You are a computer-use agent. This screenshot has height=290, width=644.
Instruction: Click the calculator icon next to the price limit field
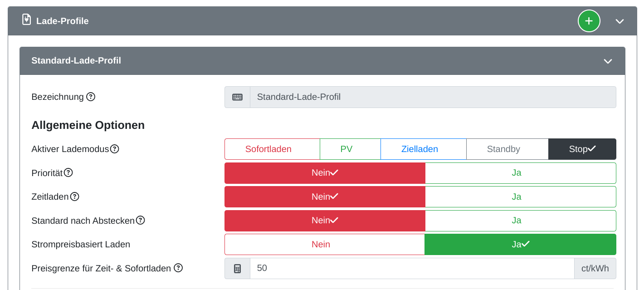[x=237, y=268]
